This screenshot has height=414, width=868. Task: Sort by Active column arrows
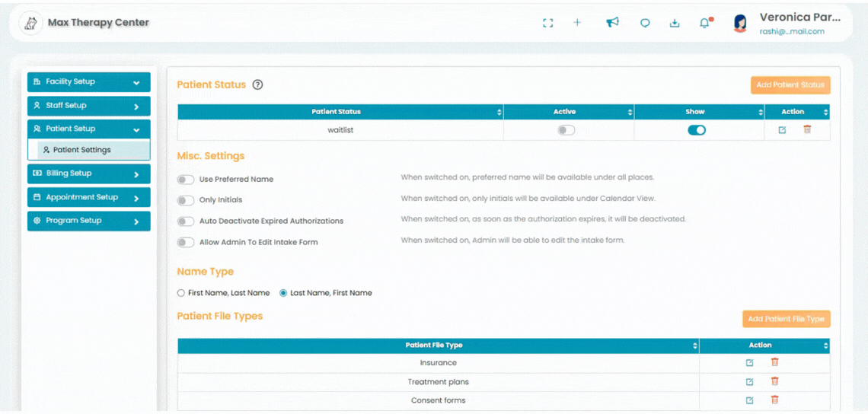coord(630,113)
